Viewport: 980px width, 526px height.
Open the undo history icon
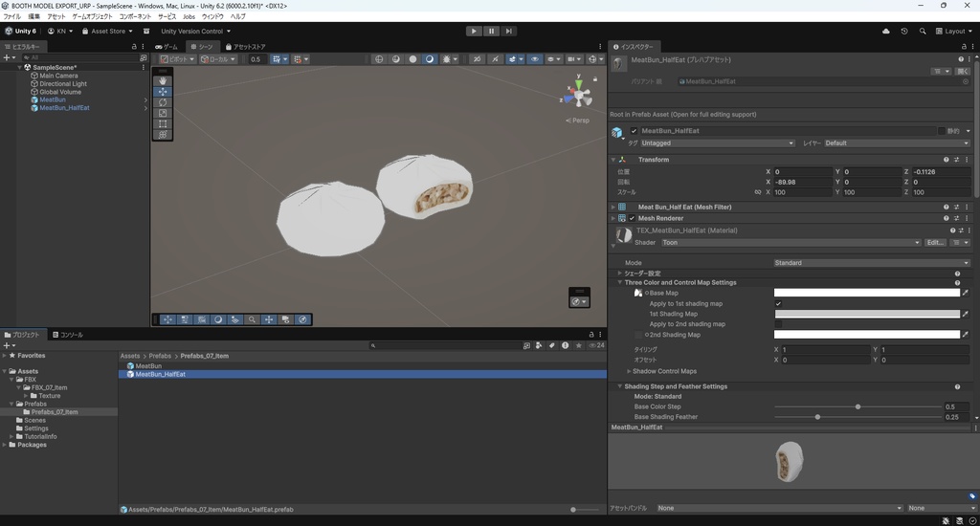click(904, 31)
